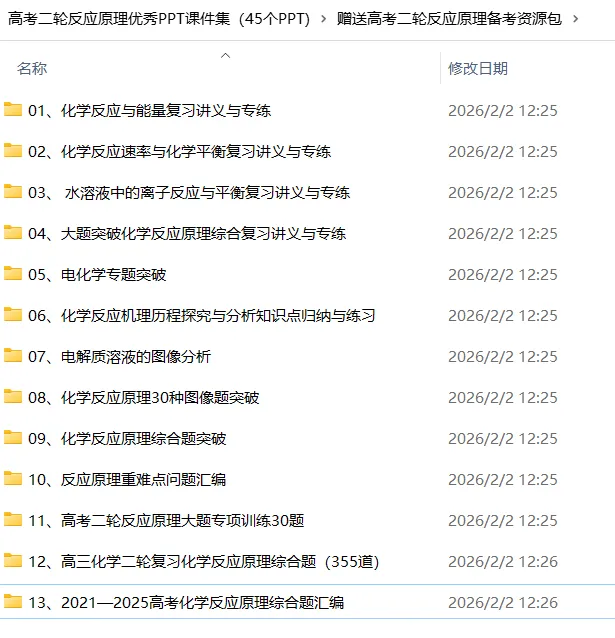Select folder icon of 09、化学反应原理综合题突破
Viewport: 615px width, 638px height.
[13, 437]
